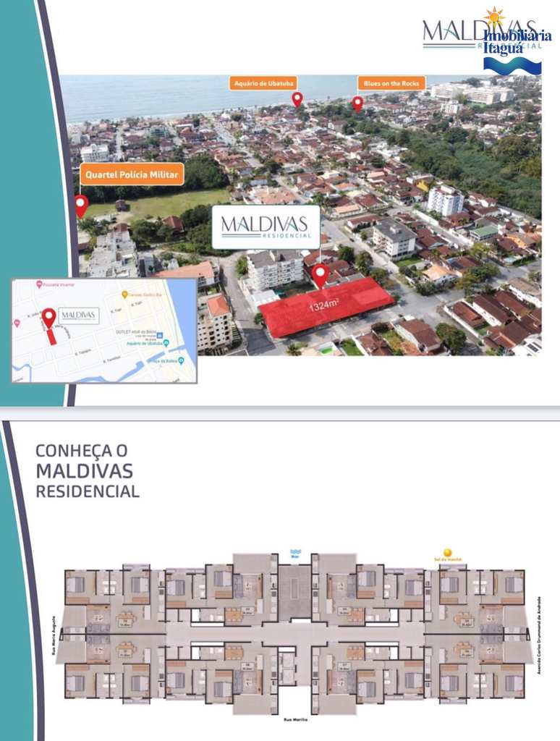Click the red highlighted lot on the aerial photo

[326, 306]
